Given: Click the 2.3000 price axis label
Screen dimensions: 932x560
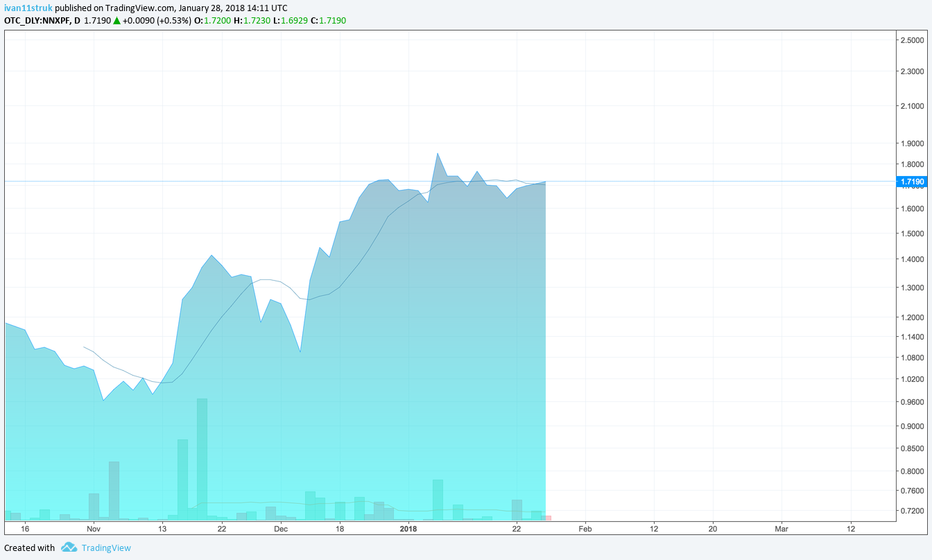Looking at the screenshot, I should point(913,71).
